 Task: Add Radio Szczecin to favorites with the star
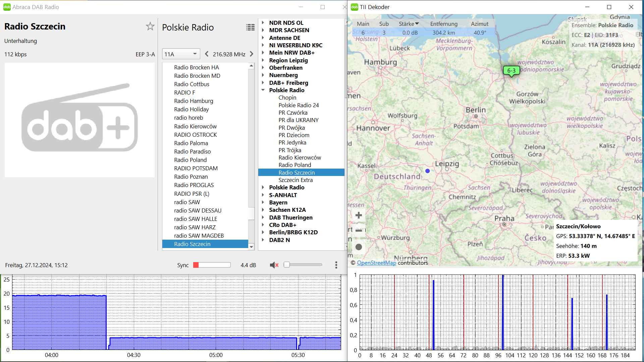[x=150, y=26]
